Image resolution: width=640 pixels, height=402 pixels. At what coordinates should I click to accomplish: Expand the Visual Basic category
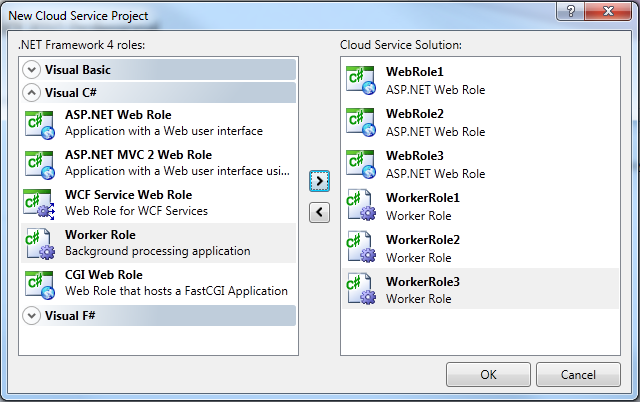(x=32, y=70)
